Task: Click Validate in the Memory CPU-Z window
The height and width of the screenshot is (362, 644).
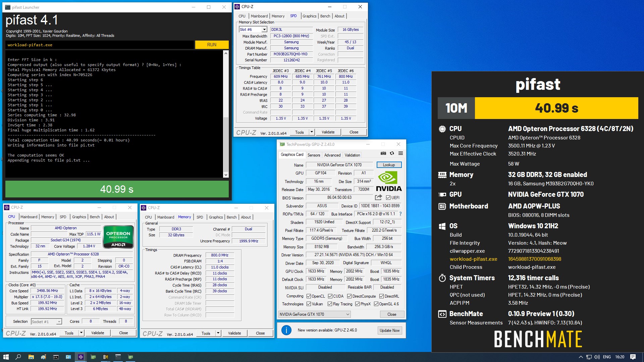Action: click(234, 333)
